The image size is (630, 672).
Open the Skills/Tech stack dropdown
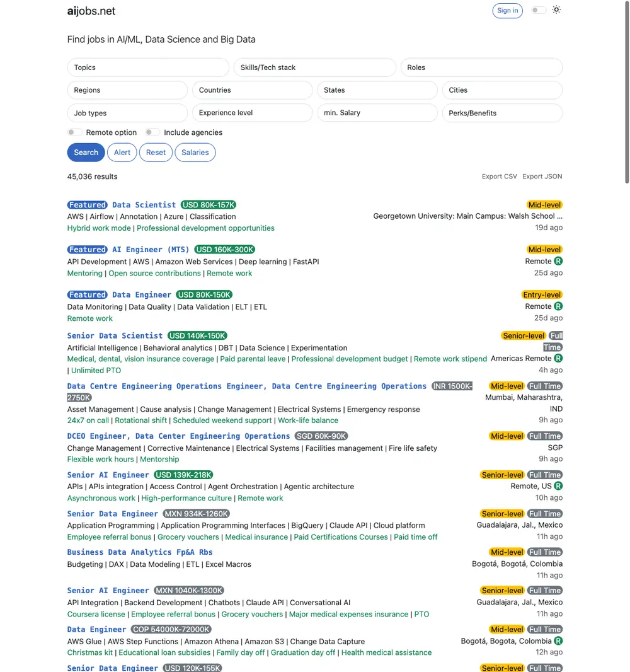tap(314, 67)
